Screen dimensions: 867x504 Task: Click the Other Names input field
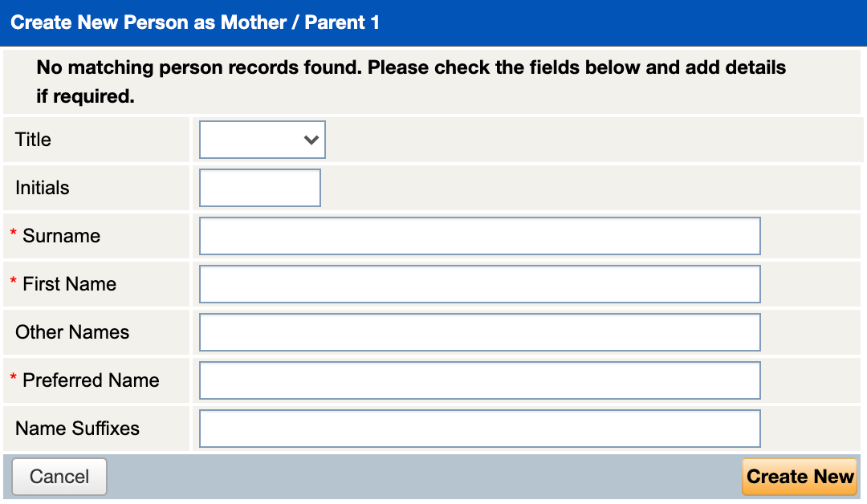(478, 331)
